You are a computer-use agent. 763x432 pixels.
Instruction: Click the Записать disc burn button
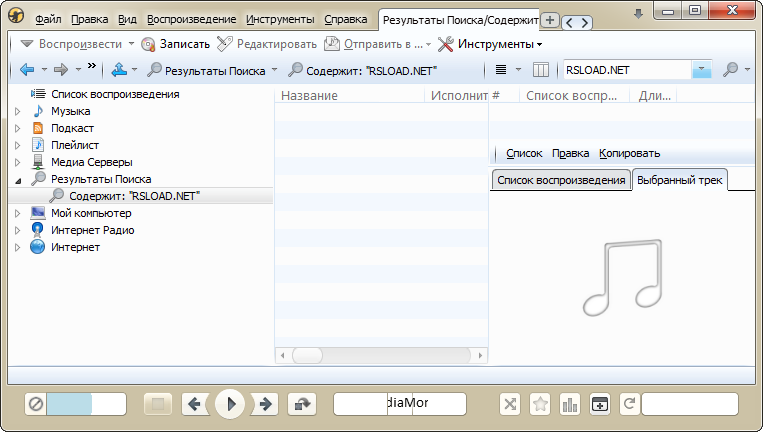pos(176,44)
